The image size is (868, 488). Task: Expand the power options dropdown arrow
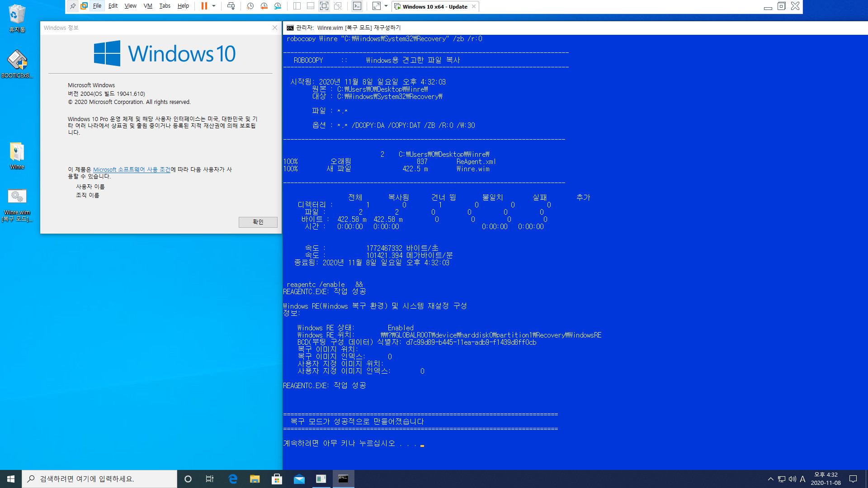(x=214, y=6)
